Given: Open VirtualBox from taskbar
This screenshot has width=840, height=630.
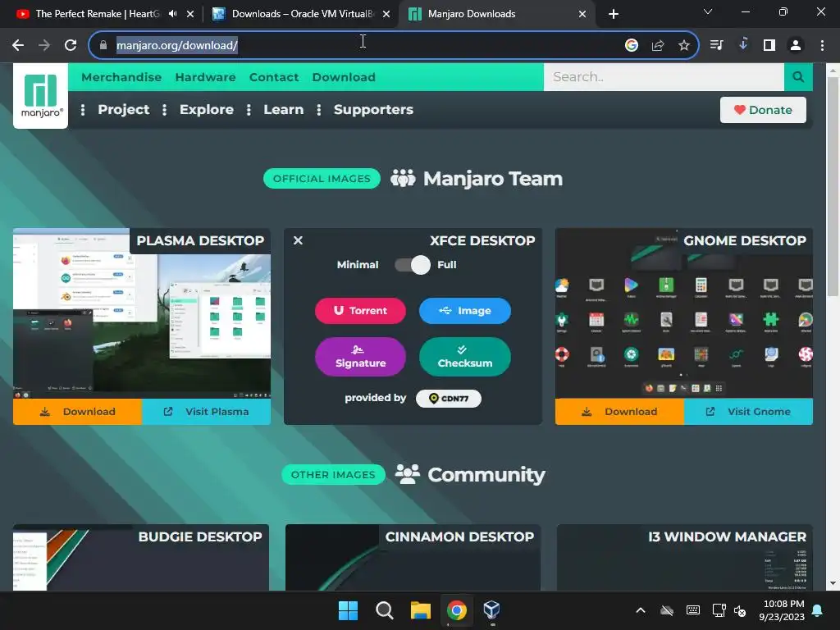Looking at the screenshot, I should [492, 610].
